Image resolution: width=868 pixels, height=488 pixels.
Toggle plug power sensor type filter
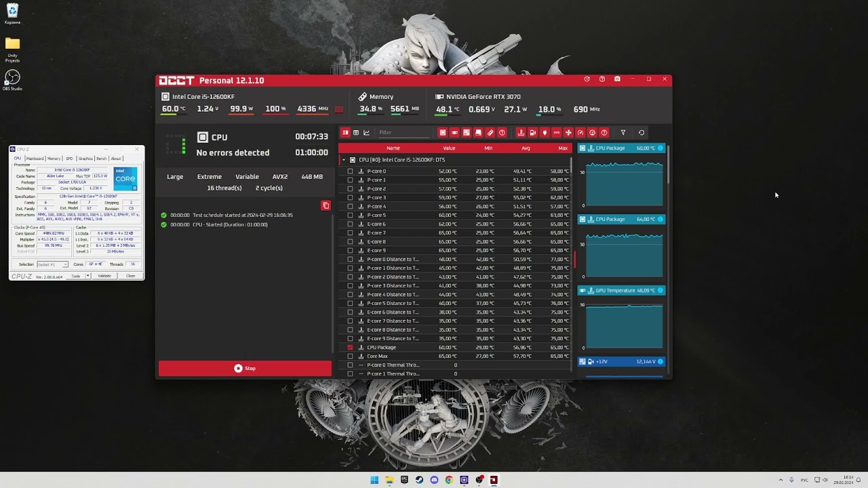(x=545, y=133)
